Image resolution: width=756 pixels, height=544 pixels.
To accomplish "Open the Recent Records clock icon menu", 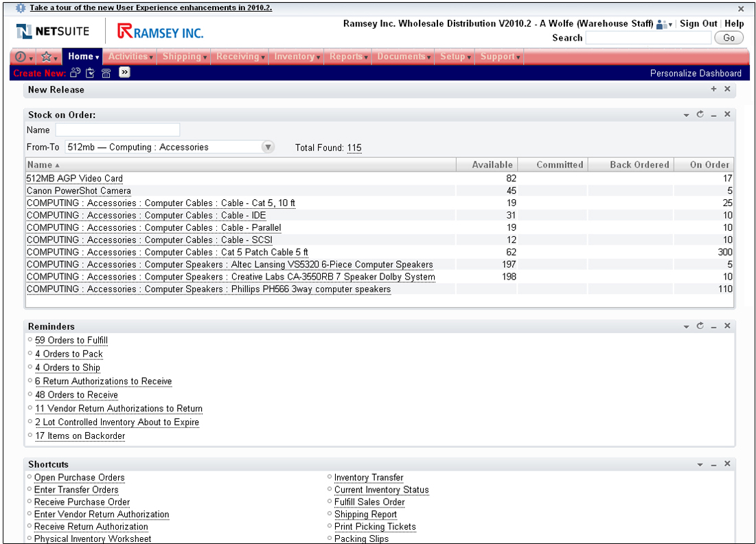I will click(x=23, y=57).
